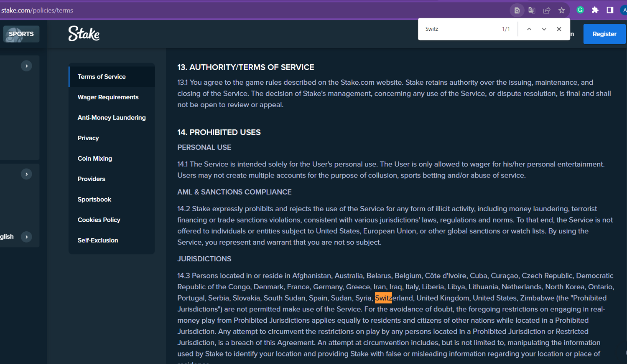The width and height of the screenshot is (627, 364).
Task: Click the share page icon
Action: (x=546, y=10)
